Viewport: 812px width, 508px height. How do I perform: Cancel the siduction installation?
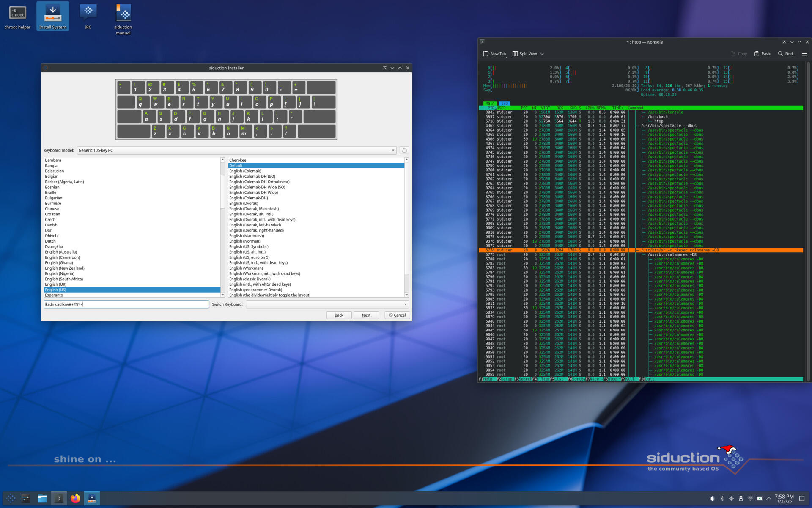click(x=397, y=315)
